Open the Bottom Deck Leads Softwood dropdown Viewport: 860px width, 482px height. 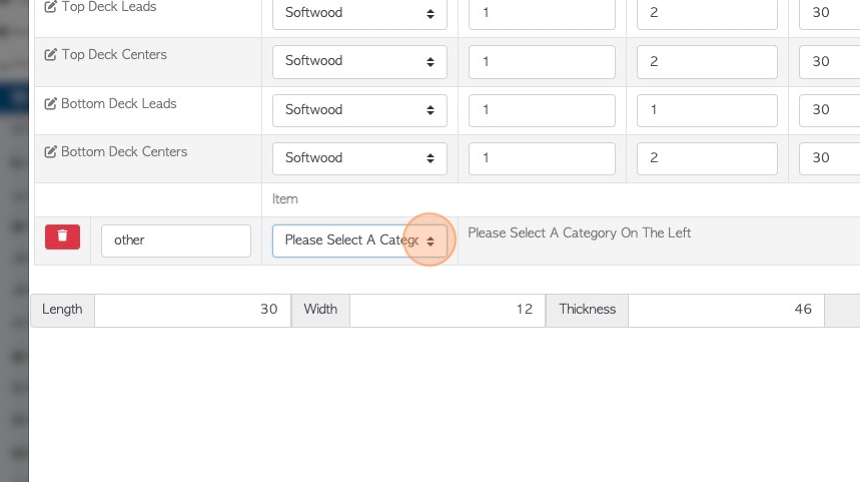click(x=360, y=110)
